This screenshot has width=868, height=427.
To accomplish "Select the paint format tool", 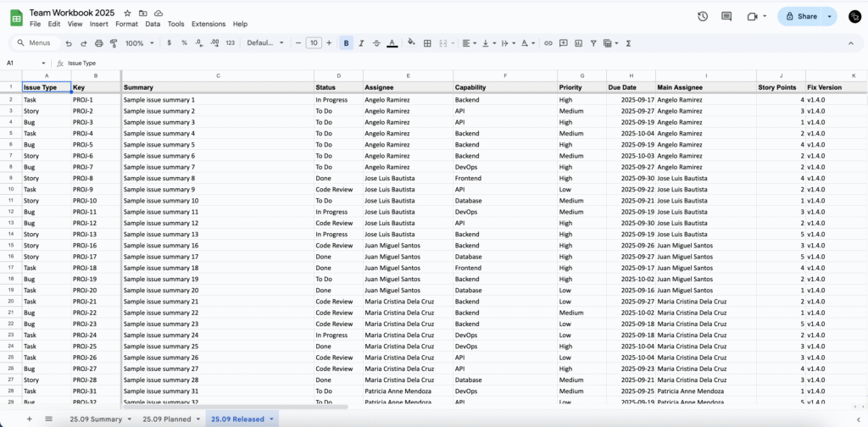I will point(112,43).
